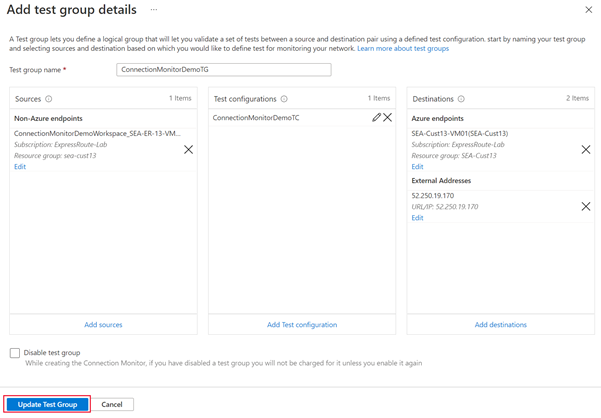Edit the 52.250.19.170 external address
This screenshot has height=418, width=601.
click(x=418, y=218)
